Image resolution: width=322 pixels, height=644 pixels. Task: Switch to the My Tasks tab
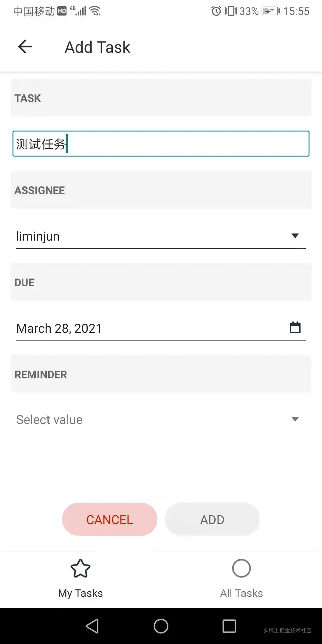80,579
